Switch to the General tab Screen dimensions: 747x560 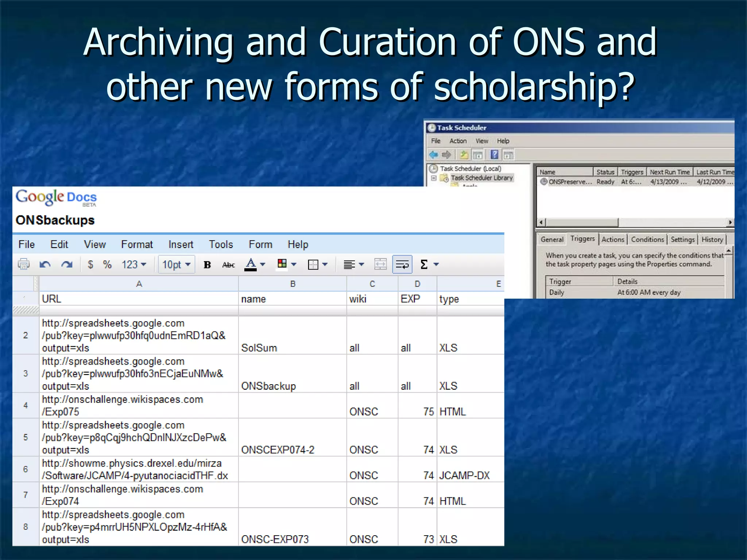click(552, 240)
